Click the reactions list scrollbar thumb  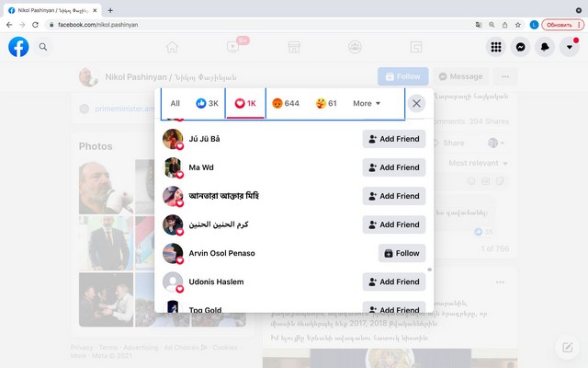429,270
